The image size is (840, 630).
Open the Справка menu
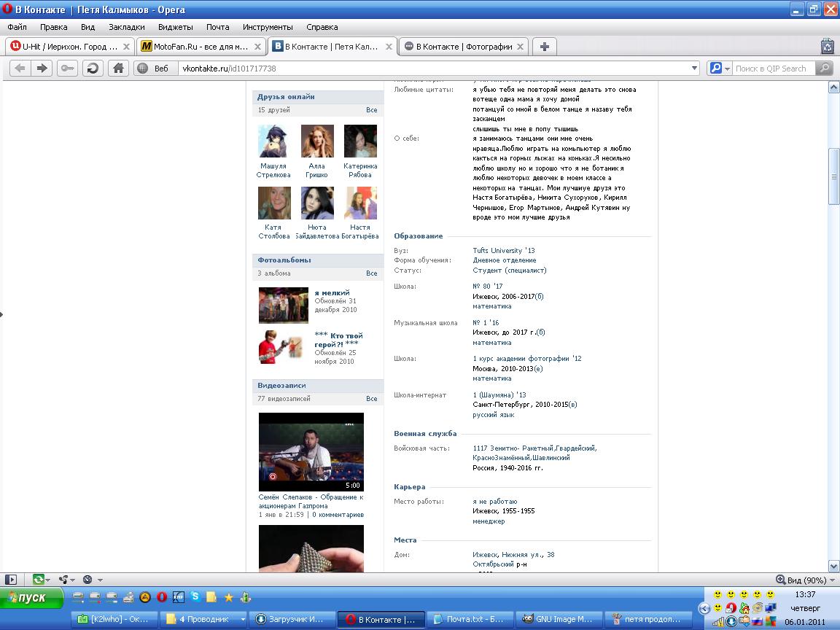coord(322,27)
